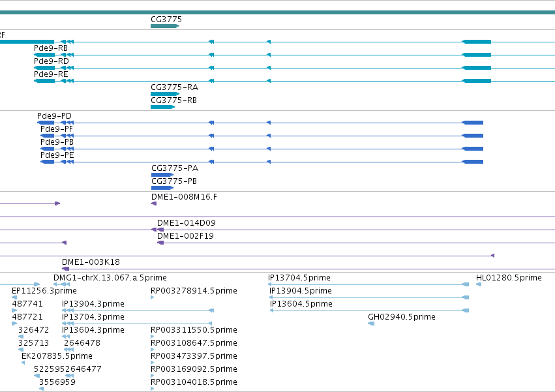Screen dimensions: 555x392
Task: Click the EP11256.3prime EST label
Action: [44, 291]
